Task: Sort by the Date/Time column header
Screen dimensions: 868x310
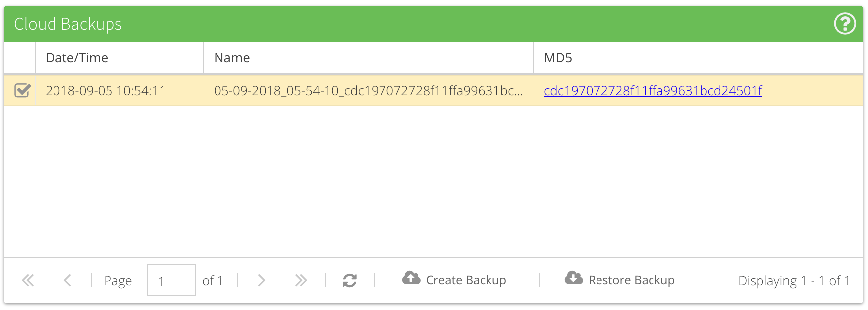Action: (77, 58)
